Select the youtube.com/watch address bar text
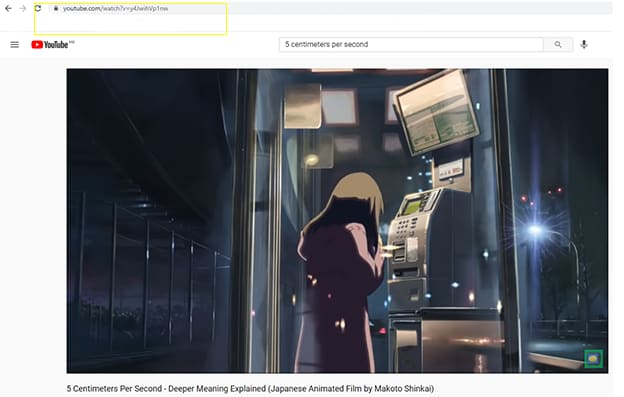Viewport: 624px width, 397px height. (x=115, y=8)
